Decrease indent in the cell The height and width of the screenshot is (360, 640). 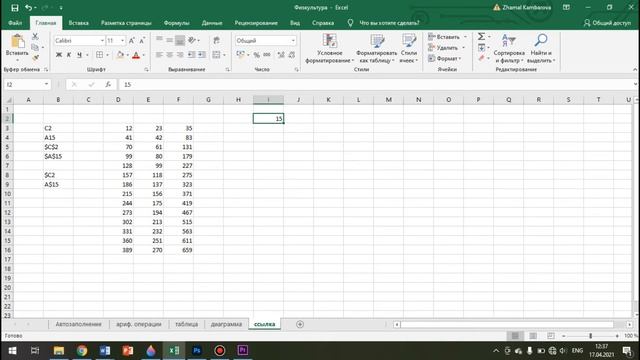point(191,55)
